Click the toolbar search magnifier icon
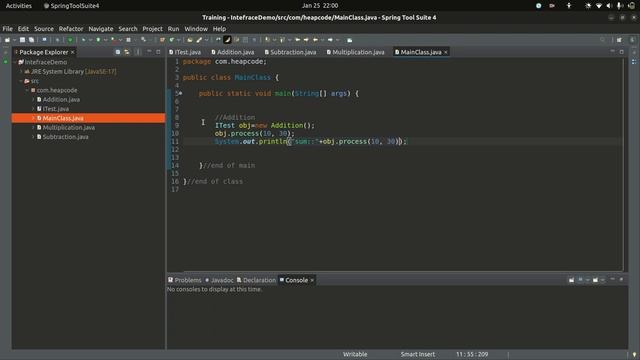Image resolution: width=640 pixels, height=360 pixels. click(x=602, y=40)
